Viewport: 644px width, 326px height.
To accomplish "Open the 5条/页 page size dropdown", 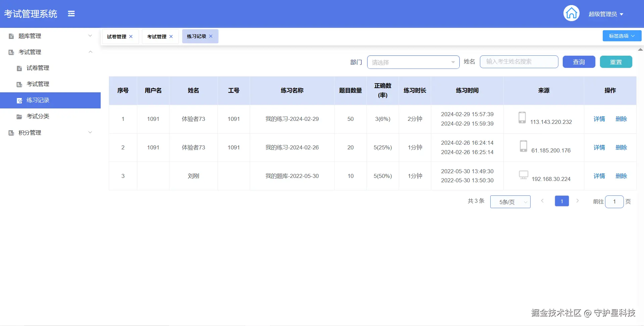I will [x=510, y=201].
